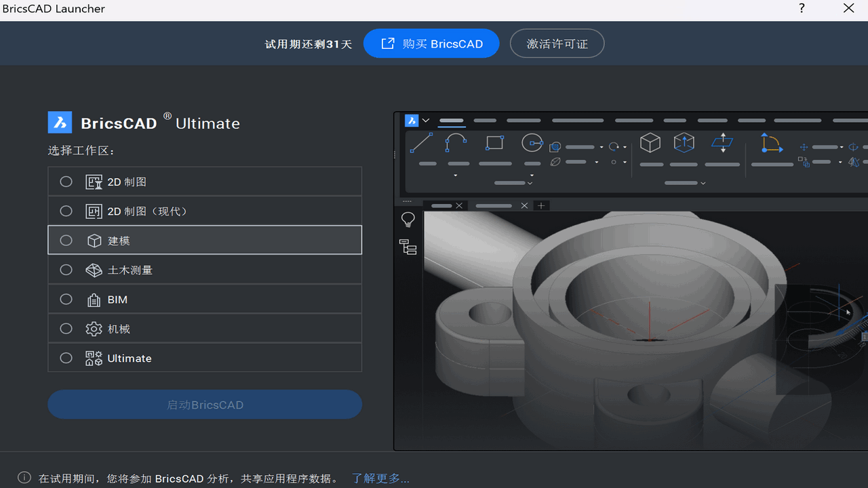The height and width of the screenshot is (488, 868).
Task: Click the BricsCAD logo icon in the header
Action: (x=412, y=120)
